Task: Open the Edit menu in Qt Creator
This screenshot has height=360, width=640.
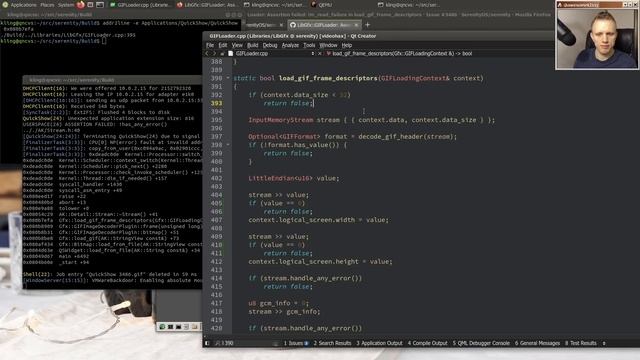Action: (x=222, y=45)
